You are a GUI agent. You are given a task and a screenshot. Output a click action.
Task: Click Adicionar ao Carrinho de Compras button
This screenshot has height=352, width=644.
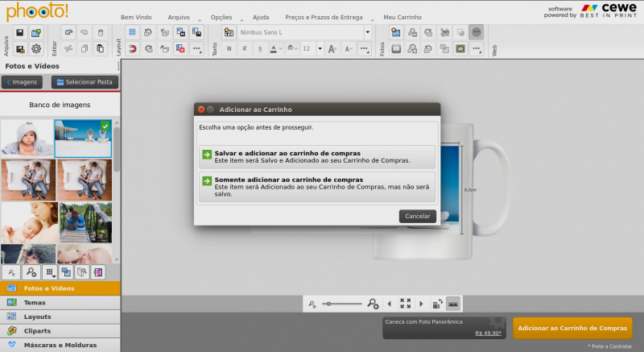(572, 328)
